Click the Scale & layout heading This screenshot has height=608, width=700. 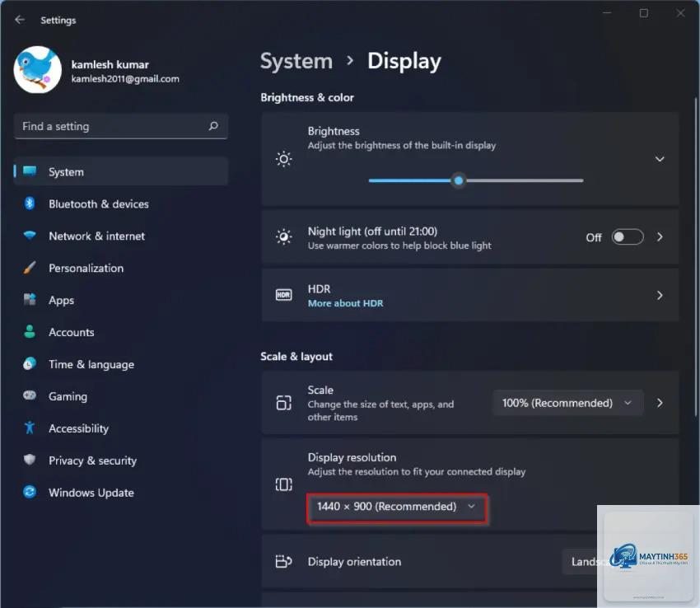tap(296, 357)
